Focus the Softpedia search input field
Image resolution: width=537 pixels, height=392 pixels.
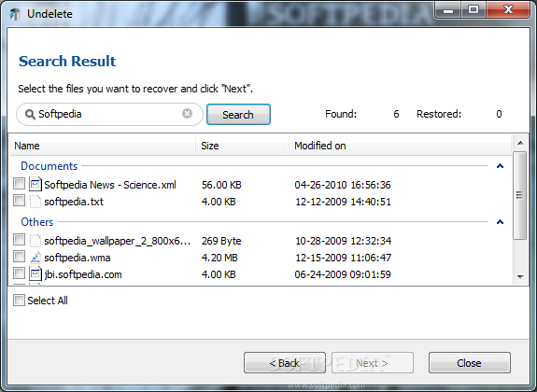pyautogui.click(x=109, y=114)
